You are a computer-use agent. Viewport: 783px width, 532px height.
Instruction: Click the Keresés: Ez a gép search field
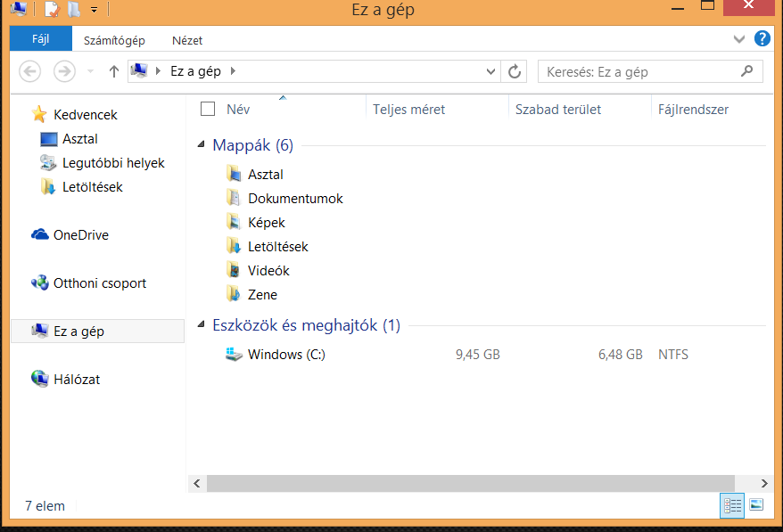click(x=649, y=71)
